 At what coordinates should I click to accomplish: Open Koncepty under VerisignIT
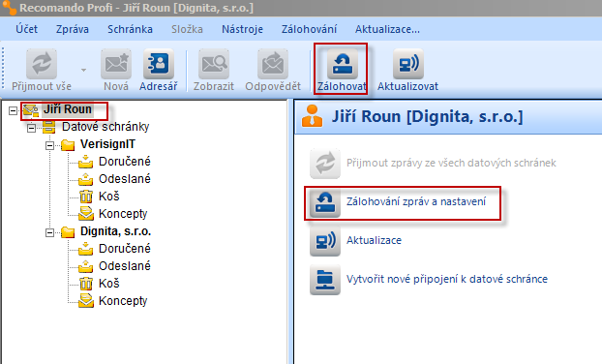[123, 214]
